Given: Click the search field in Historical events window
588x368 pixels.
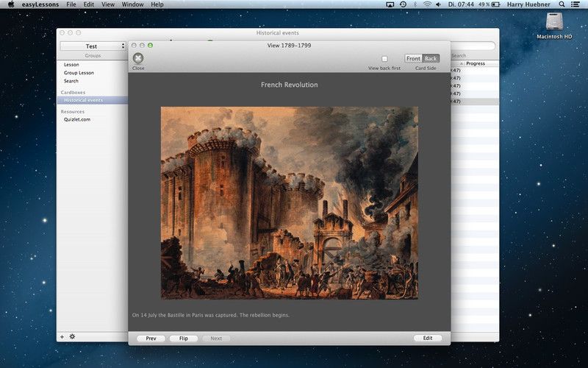Looking at the screenshot, I should pyautogui.click(x=473, y=46).
